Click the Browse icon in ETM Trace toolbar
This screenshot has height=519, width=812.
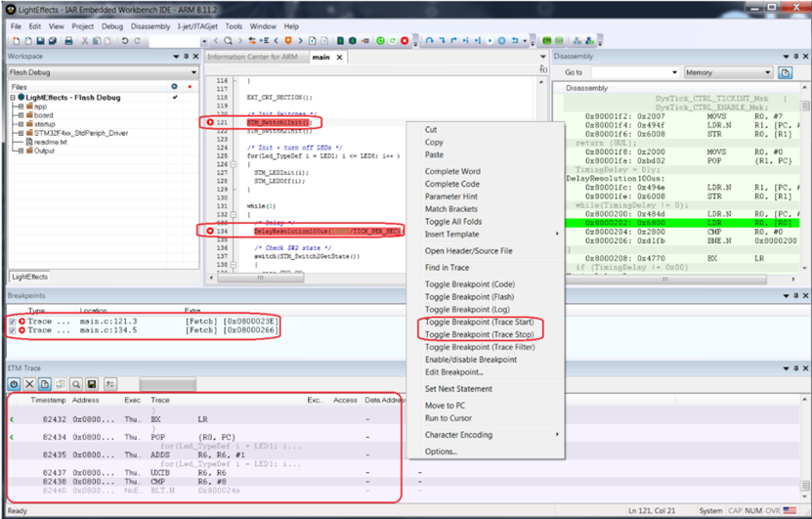pyautogui.click(x=61, y=384)
